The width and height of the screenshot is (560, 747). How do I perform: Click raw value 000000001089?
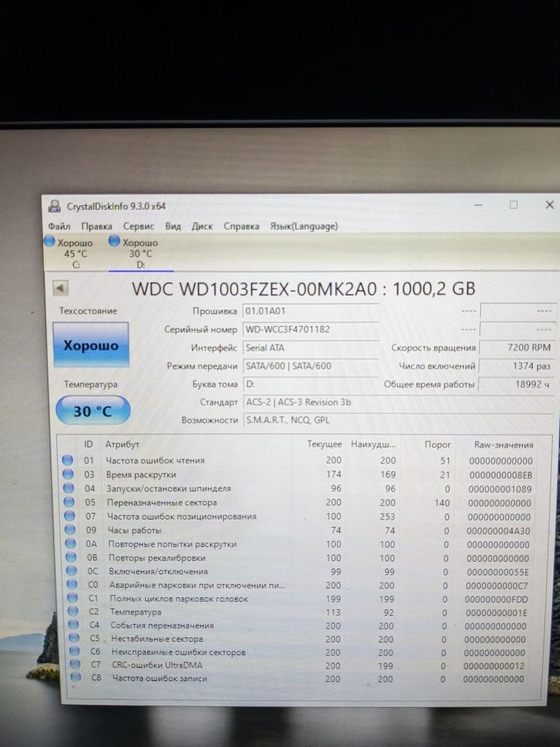click(500, 489)
